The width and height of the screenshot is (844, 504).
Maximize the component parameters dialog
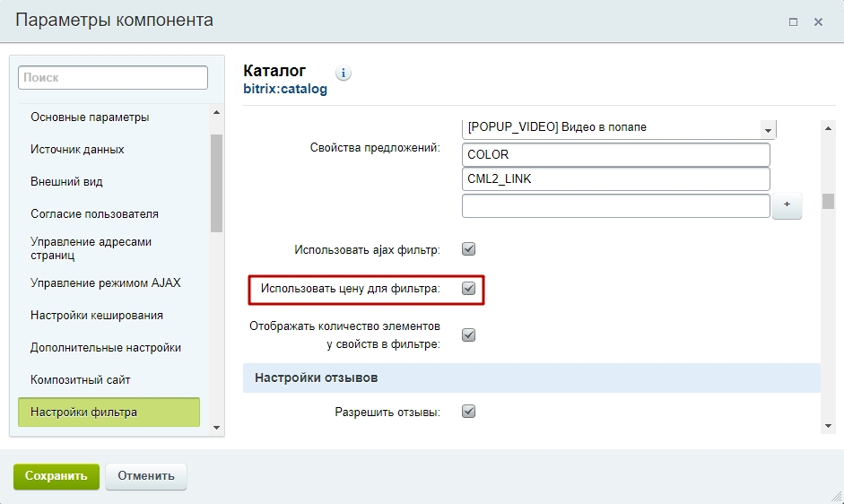coord(793,22)
